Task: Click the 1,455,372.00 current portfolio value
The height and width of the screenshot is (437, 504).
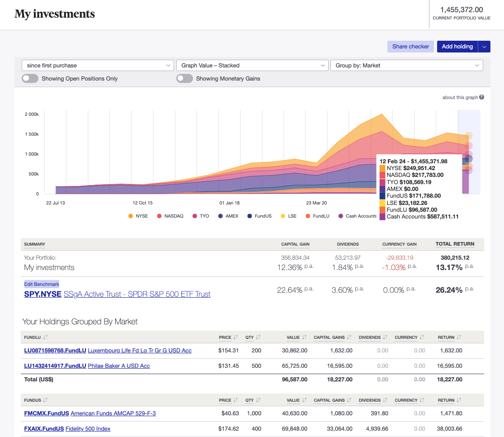Action: pyautogui.click(x=461, y=9)
